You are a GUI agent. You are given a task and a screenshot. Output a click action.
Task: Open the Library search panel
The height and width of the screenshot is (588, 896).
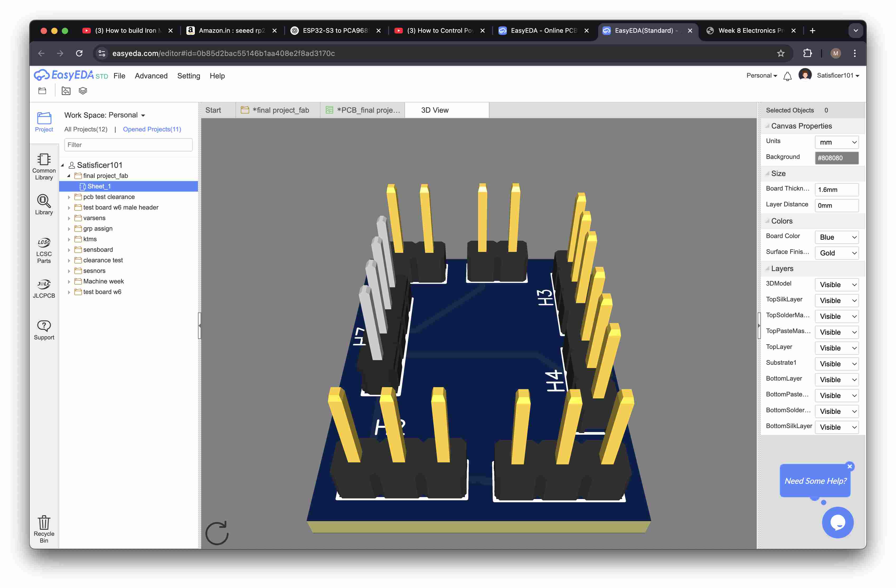44,205
